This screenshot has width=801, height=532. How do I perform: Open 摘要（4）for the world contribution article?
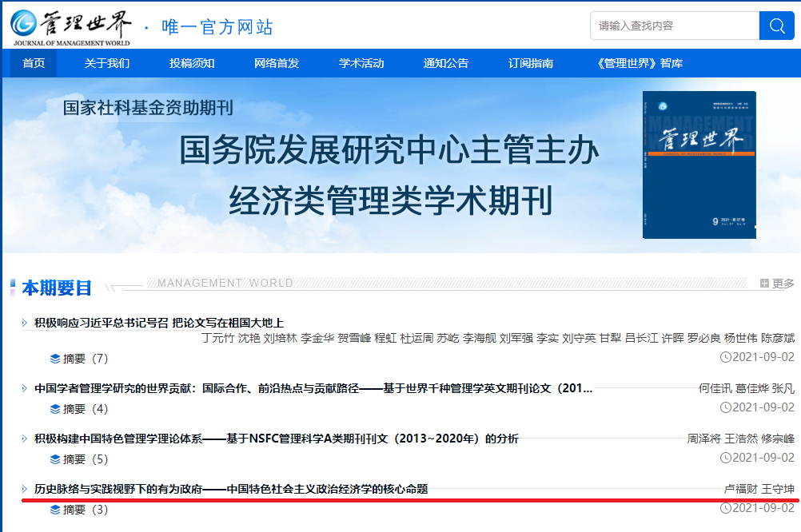coord(70,408)
